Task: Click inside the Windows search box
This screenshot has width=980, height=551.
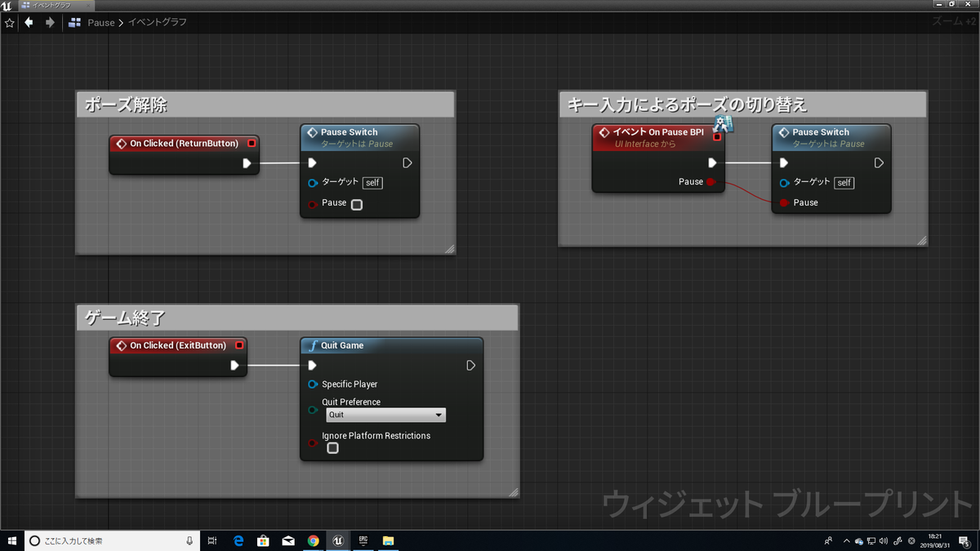Action: pos(106,540)
